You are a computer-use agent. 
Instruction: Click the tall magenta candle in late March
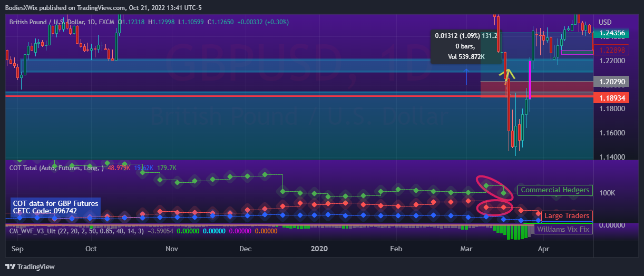(x=529, y=80)
